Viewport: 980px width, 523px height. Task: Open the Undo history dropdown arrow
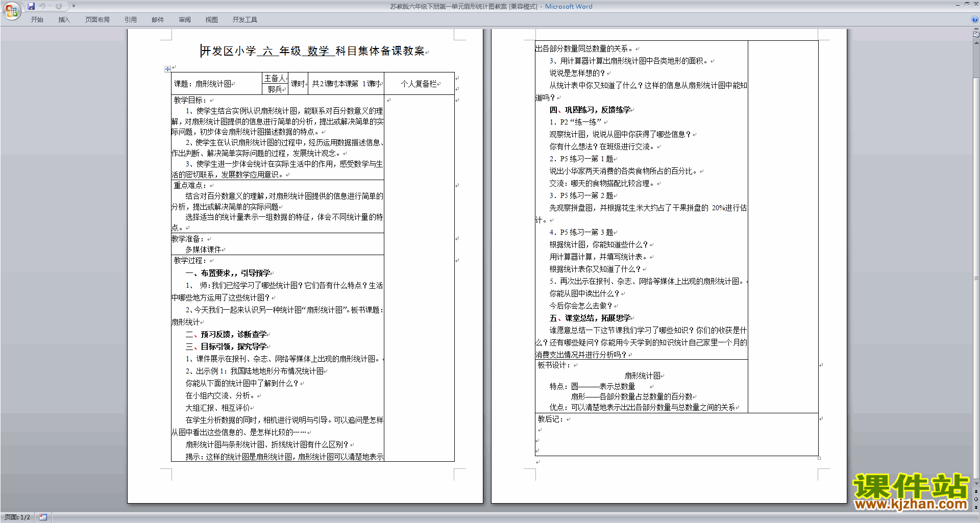50,6
